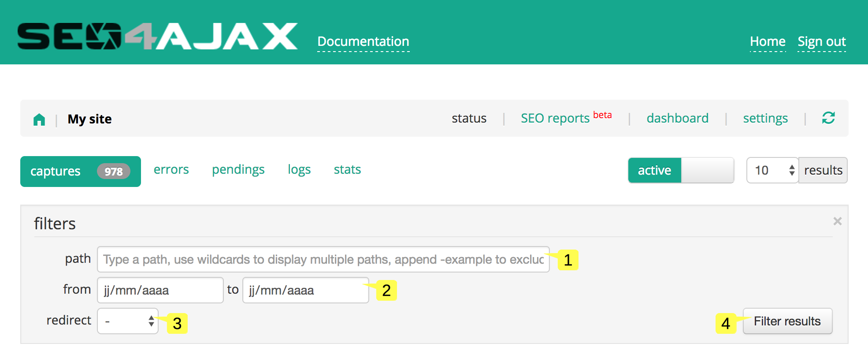This screenshot has height=351, width=868.
Task: Click Sign out
Action: tap(821, 41)
